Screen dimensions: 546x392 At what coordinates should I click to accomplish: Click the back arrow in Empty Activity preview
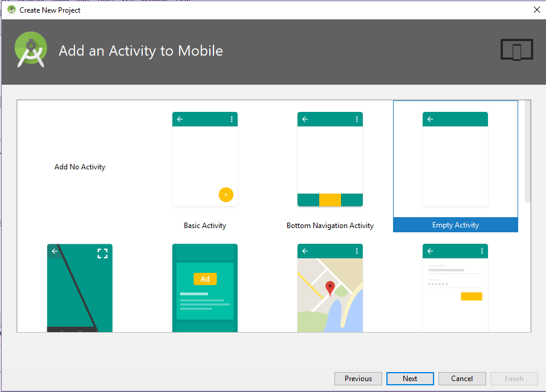pyautogui.click(x=431, y=119)
